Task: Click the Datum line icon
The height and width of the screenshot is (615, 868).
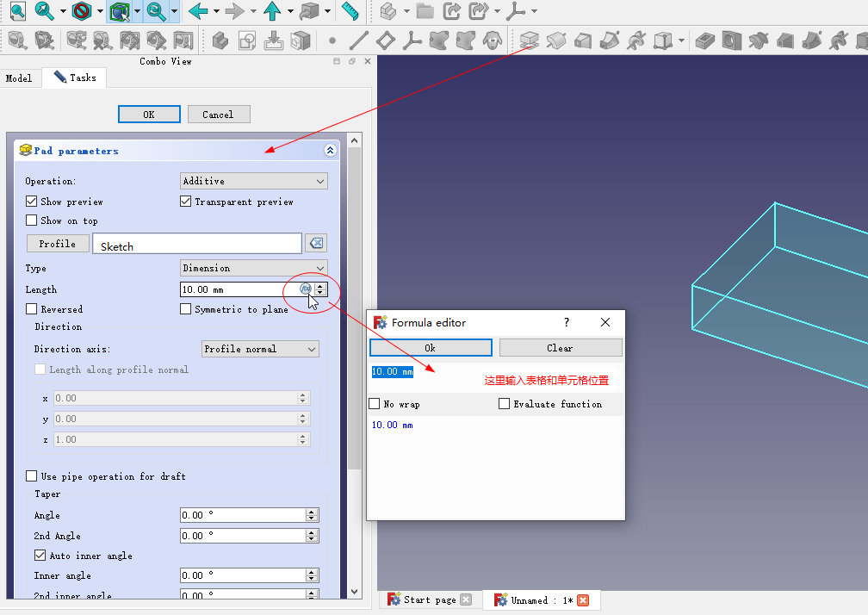Action: (x=359, y=40)
